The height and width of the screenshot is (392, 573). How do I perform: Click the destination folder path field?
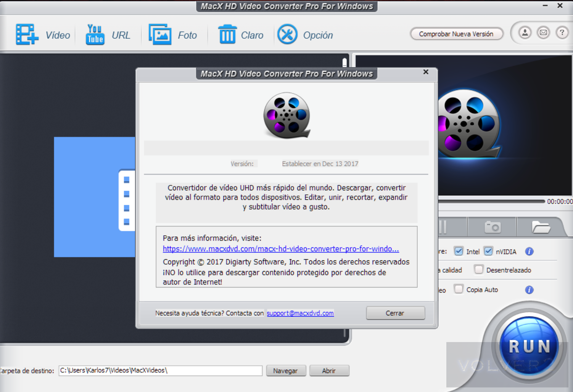click(160, 371)
